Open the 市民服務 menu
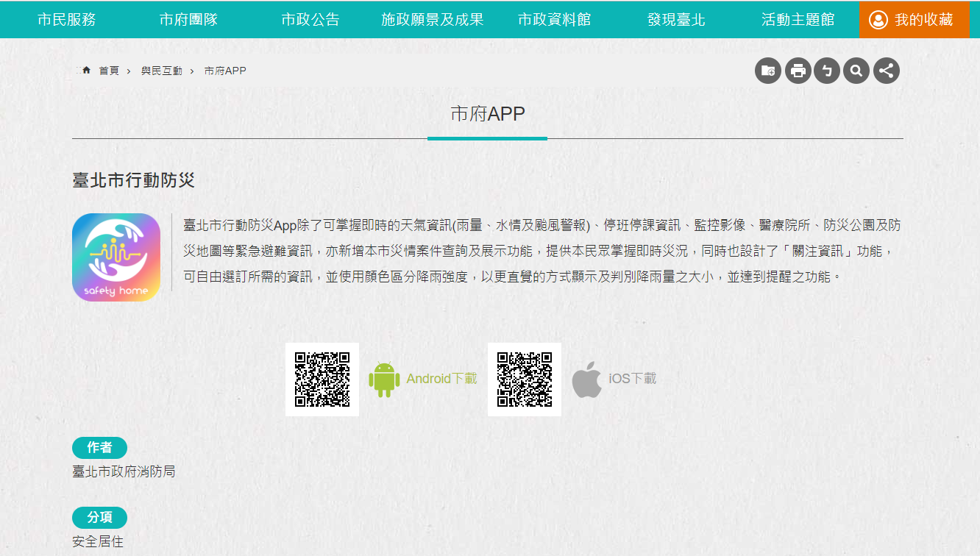This screenshot has width=980, height=556. coord(67,20)
